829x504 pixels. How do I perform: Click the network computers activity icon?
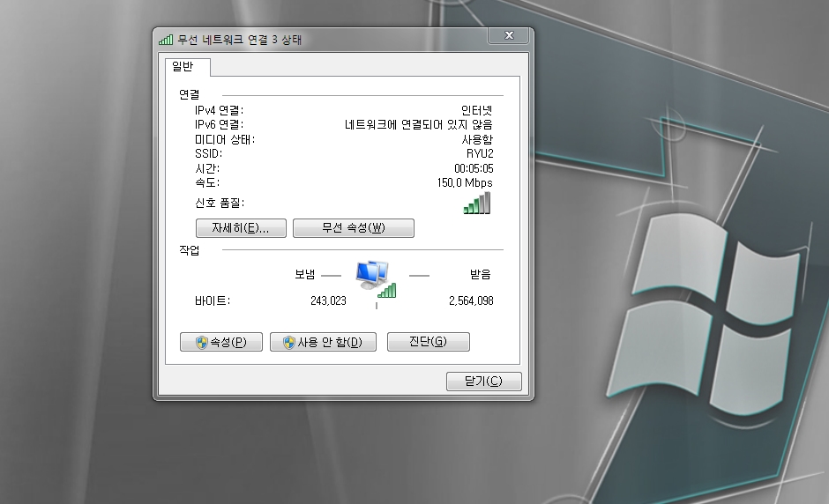point(376,279)
